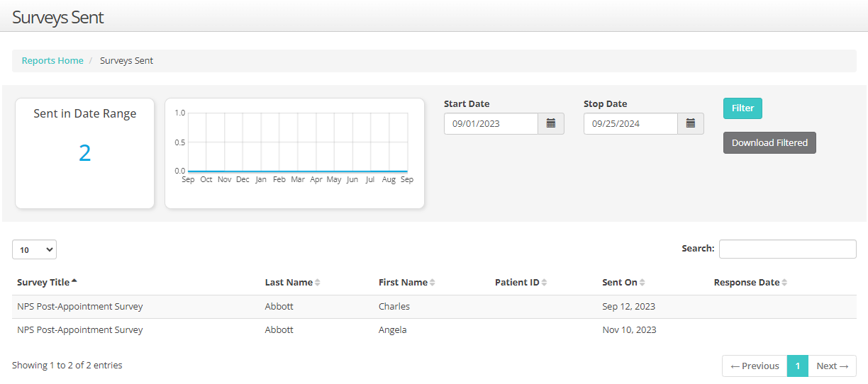Select page 1 in pagination
Image resolution: width=868 pixels, height=384 pixels.
[x=798, y=366]
